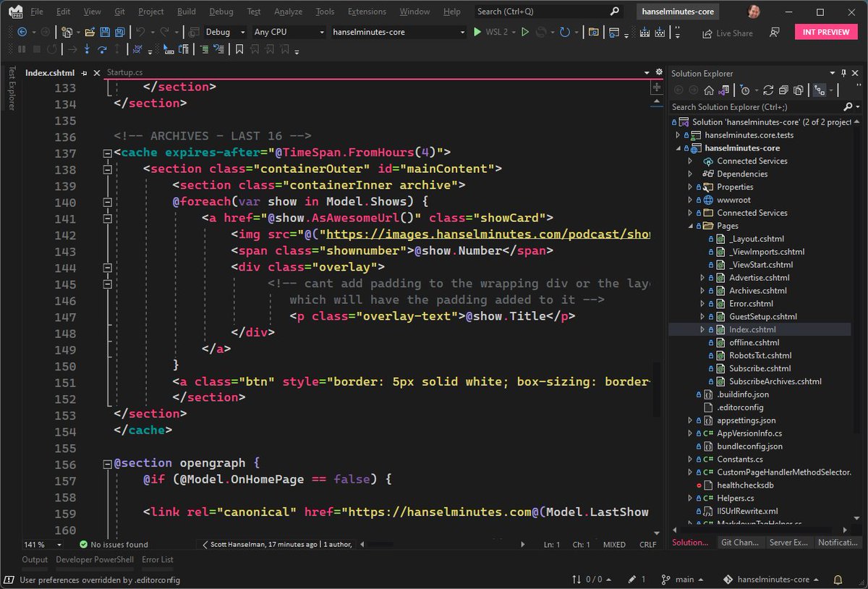Collapse code fold at line 141 anchor tag
868x589 pixels.
(107, 218)
